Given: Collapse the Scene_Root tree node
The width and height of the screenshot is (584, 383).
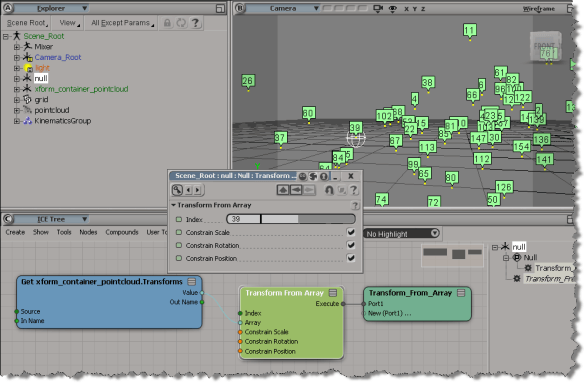Looking at the screenshot, I should tap(6, 37).
